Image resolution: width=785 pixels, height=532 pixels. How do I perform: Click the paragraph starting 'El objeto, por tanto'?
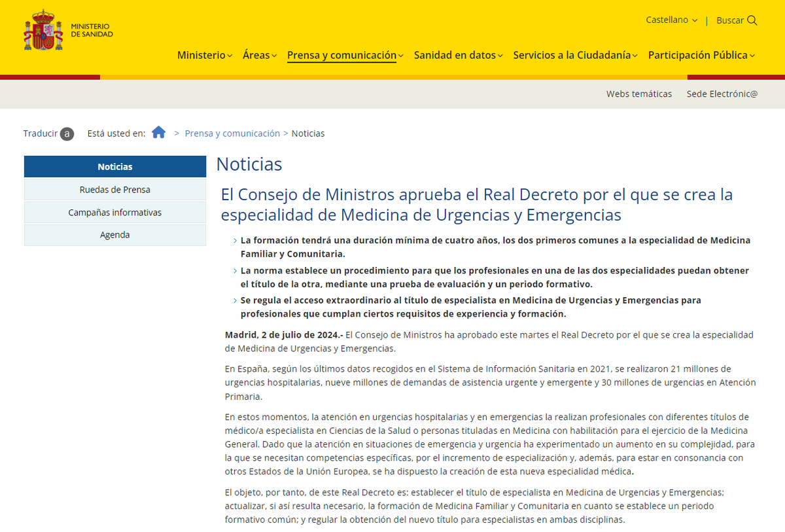point(474,506)
